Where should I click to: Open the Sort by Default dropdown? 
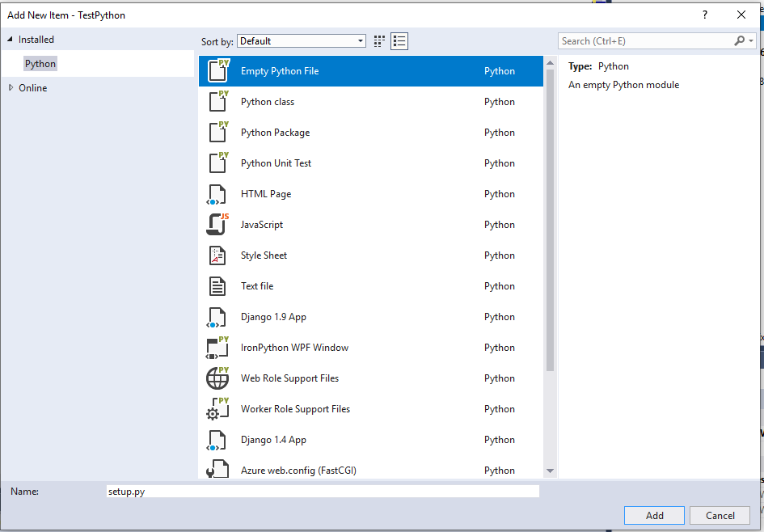coord(302,41)
